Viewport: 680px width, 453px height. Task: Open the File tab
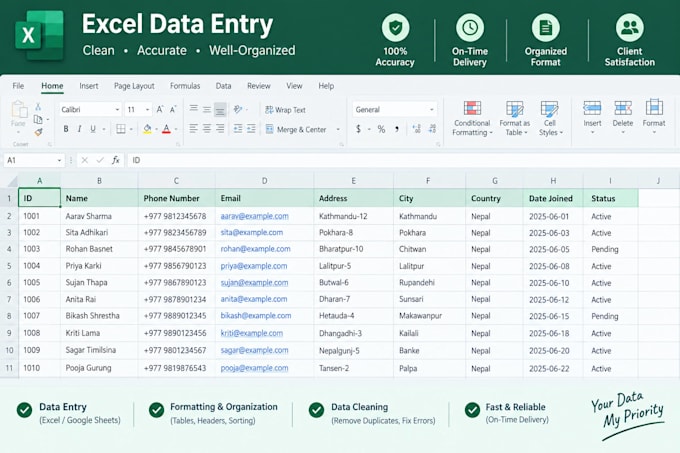[18, 86]
